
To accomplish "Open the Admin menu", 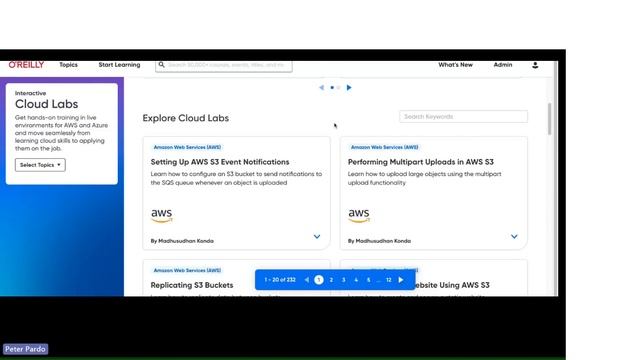I will click(x=503, y=65).
